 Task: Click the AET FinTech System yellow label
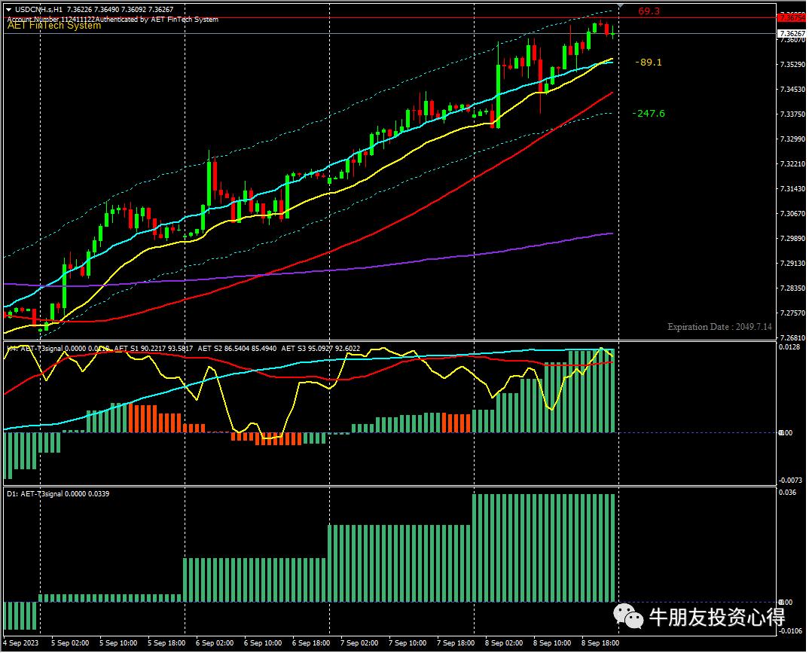53,26
